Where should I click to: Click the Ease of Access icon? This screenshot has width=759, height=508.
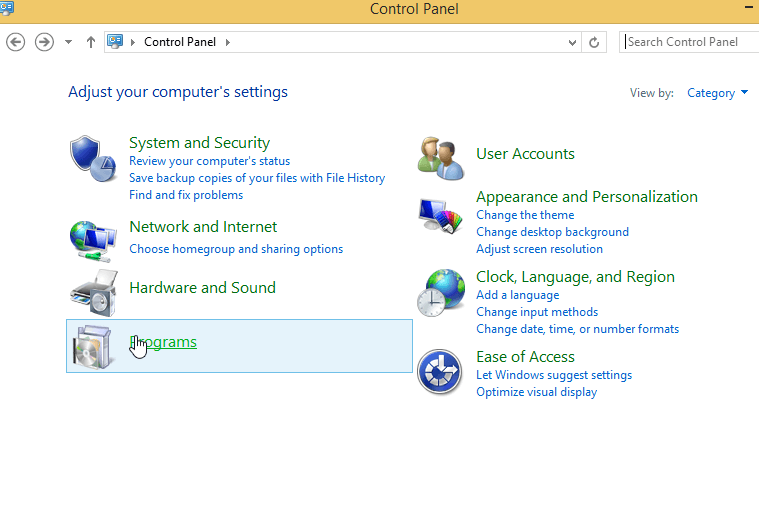440,372
